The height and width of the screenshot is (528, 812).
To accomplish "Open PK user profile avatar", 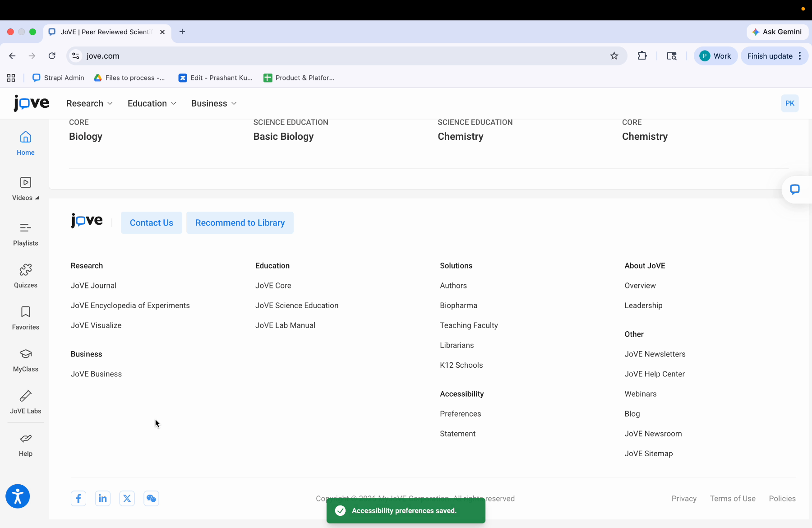I will [x=790, y=103].
